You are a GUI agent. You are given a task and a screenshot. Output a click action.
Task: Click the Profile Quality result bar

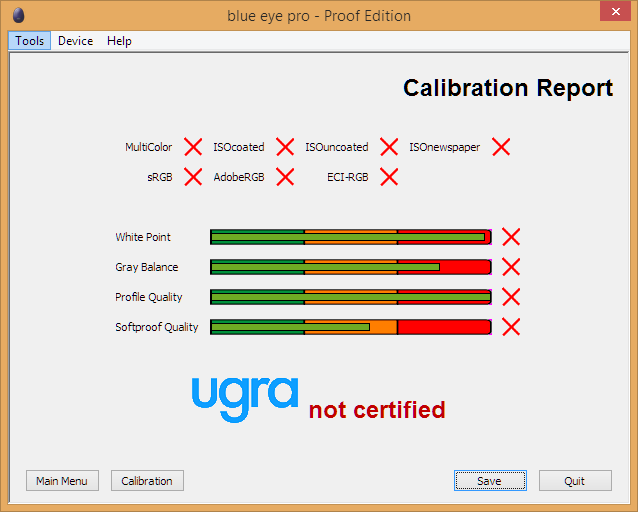[351, 297]
